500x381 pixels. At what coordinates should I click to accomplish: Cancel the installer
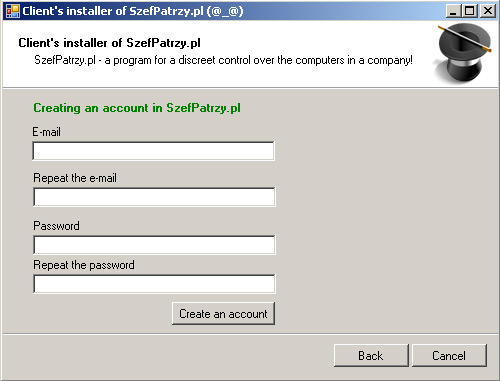click(x=449, y=355)
